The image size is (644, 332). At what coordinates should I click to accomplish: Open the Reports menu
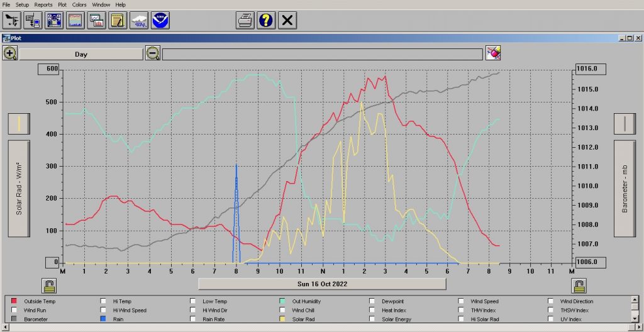click(43, 4)
